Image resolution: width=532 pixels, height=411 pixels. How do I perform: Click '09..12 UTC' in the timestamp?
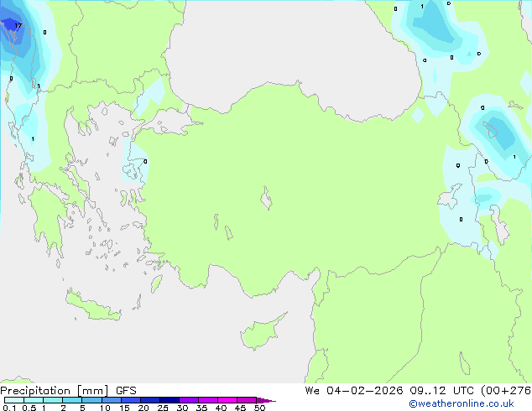click(441, 390)
